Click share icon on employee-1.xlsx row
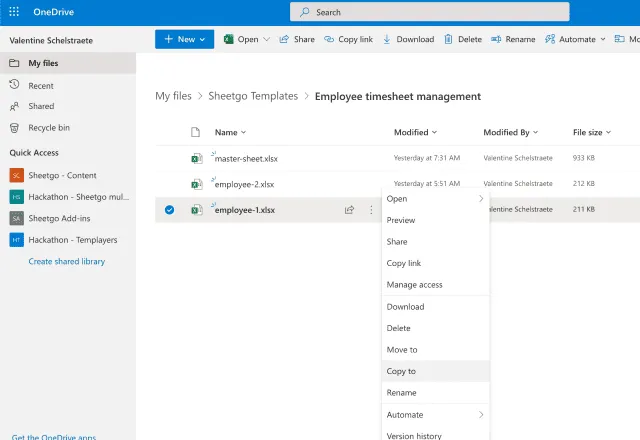This screenshot has height=440, width=640. 349,210
